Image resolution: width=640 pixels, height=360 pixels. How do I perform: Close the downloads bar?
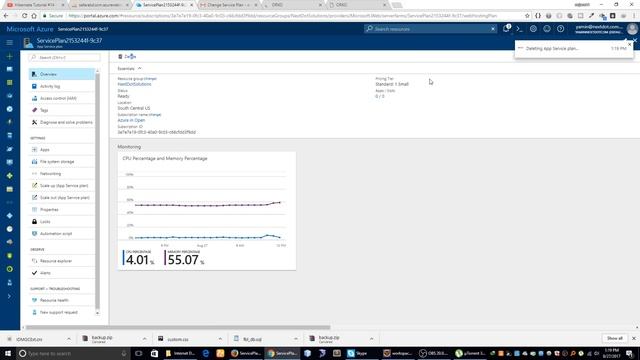[634, 338]
